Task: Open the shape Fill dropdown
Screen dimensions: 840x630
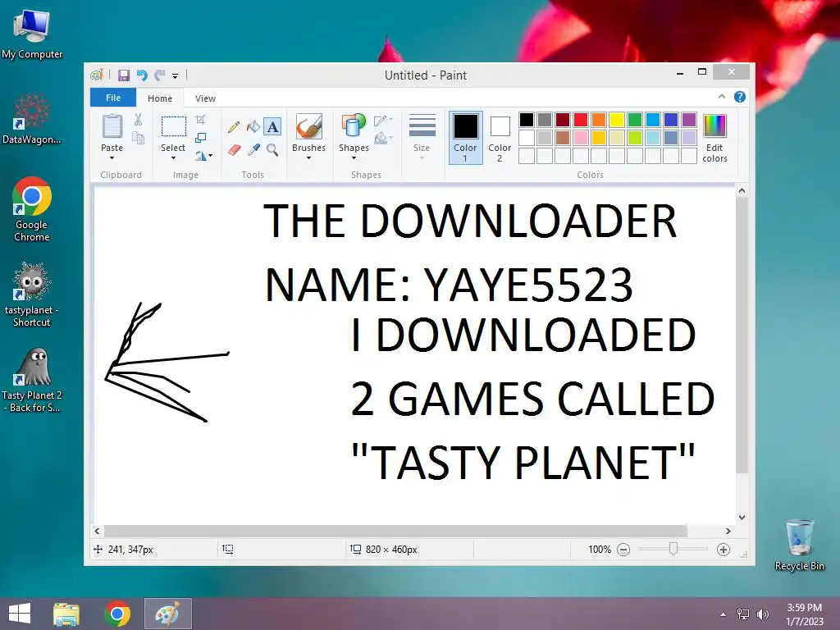Action: [384, 139]
